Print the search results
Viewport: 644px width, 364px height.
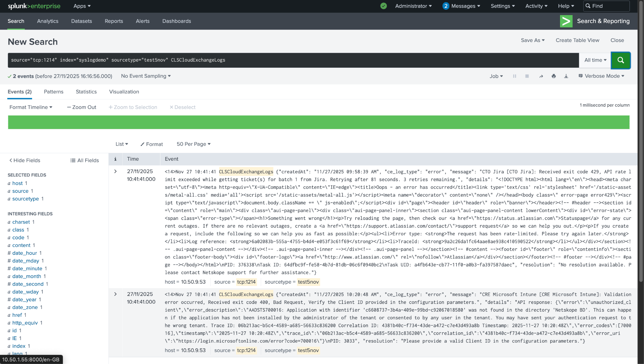click(x=553, y=76)
